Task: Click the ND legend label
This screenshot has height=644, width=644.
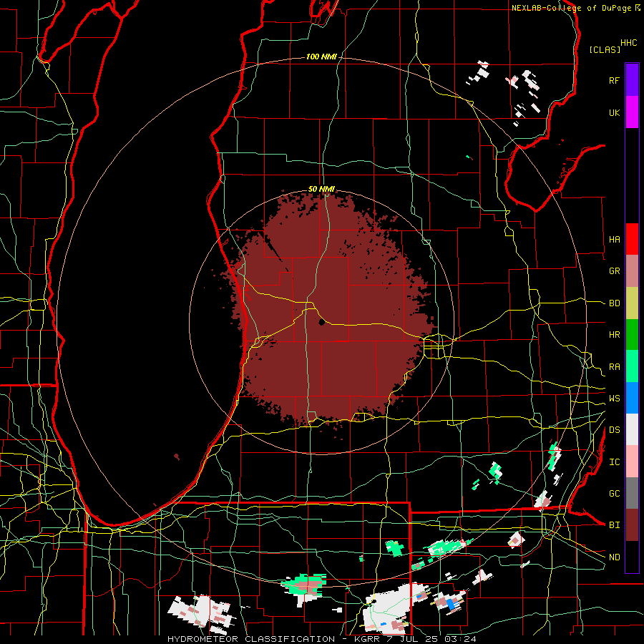Action: [x=614, y=557]
